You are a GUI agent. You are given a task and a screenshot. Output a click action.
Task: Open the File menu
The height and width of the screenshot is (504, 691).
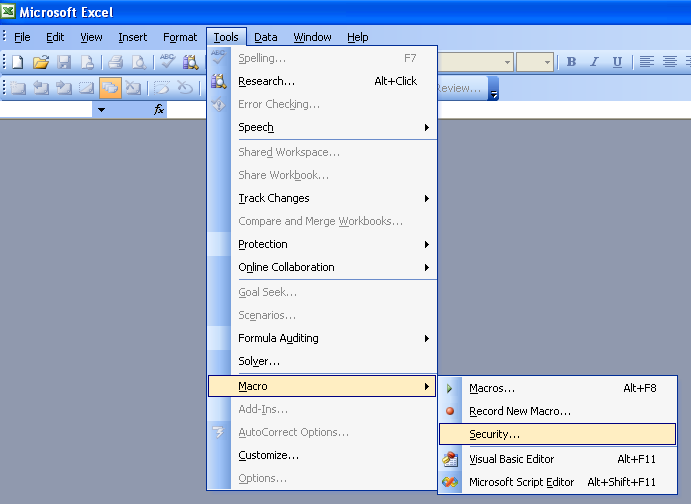[x=22, y=37]
